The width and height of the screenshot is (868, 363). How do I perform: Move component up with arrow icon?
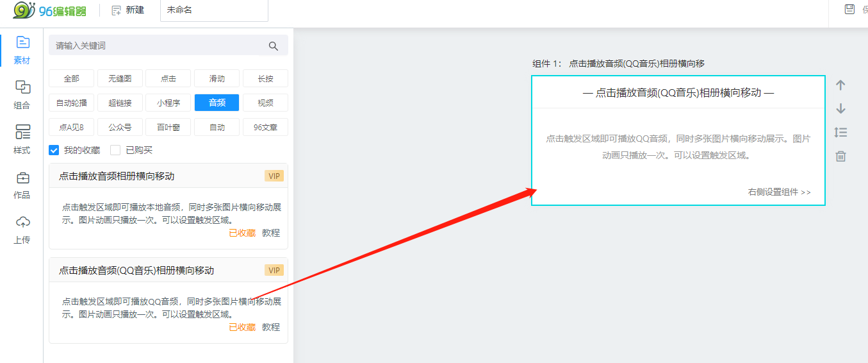click(x=841, y=85)
